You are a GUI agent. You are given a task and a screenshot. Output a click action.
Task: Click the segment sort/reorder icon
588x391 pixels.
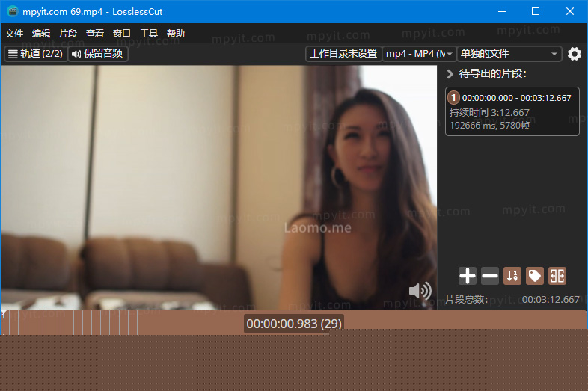[512, 276]
